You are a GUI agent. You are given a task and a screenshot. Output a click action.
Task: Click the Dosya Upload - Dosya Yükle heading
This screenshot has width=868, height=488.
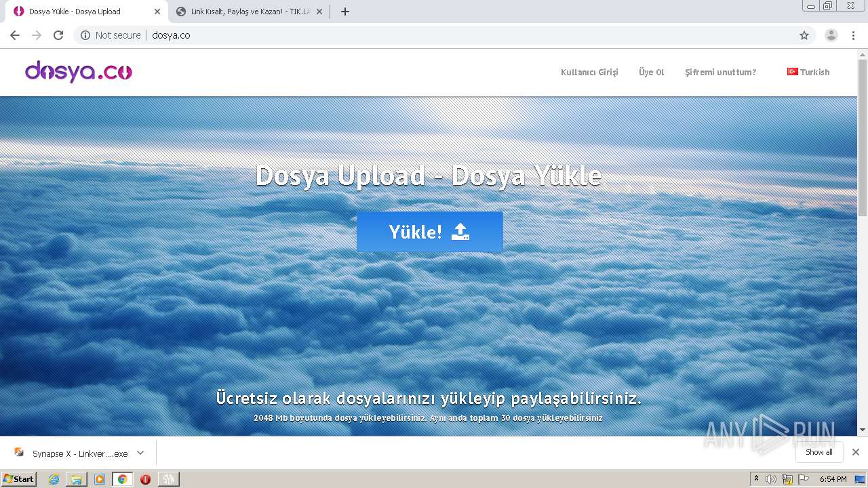(x=428, y=176)
